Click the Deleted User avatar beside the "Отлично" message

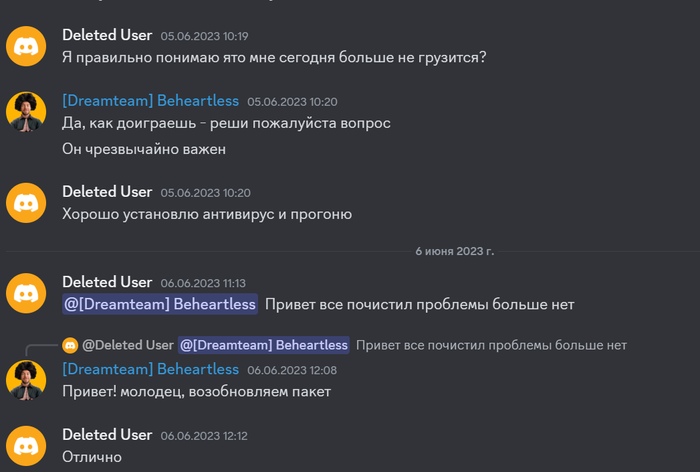tap(26, 445)
